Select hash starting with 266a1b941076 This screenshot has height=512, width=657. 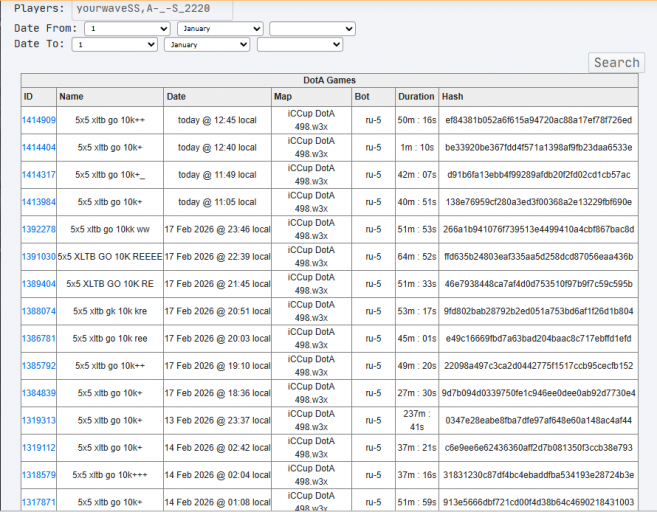point(538,229)
